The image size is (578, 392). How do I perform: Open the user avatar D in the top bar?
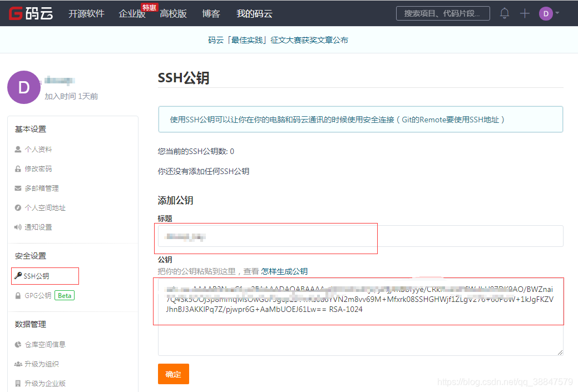click(x=546, y=14)
